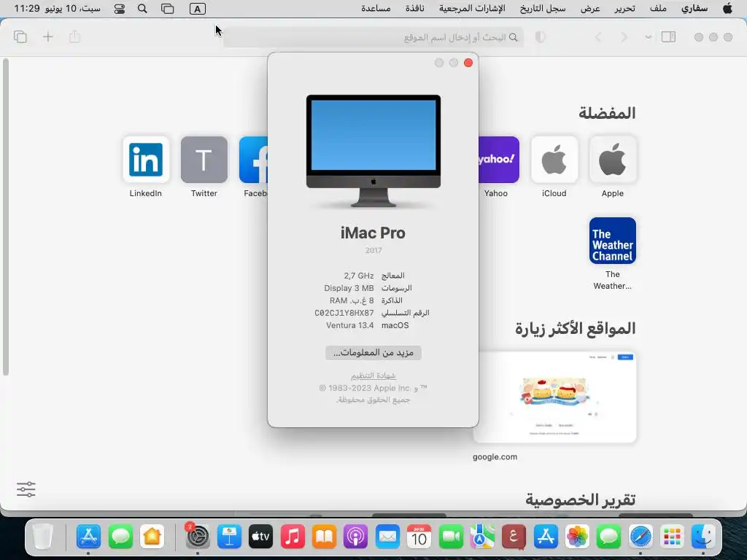Open the شهادة التنظيم link
The width and height of the screenshot is (747, 560).
pyautogui.click(x=373, y=376)
